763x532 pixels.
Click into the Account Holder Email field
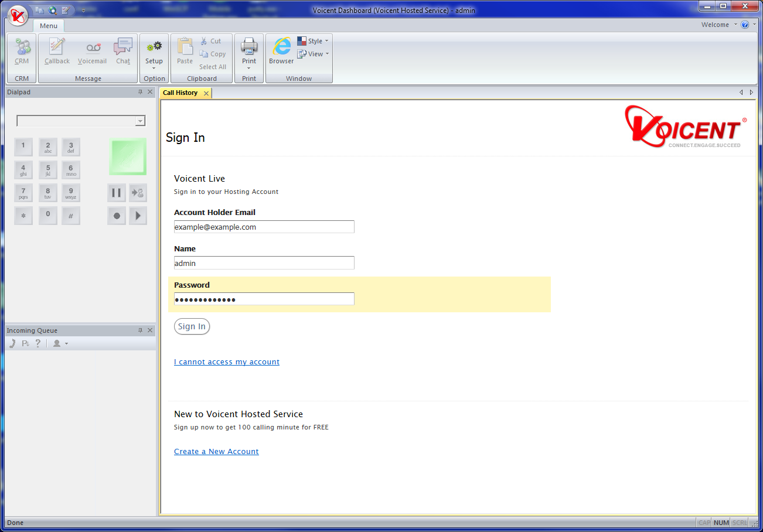point(264,227)
